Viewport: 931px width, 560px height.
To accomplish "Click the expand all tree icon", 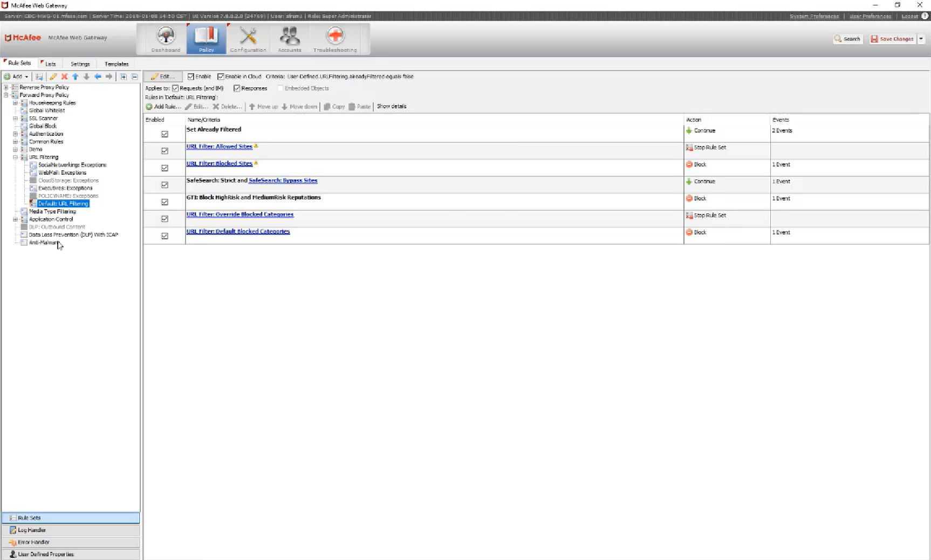I will [124, 77].
